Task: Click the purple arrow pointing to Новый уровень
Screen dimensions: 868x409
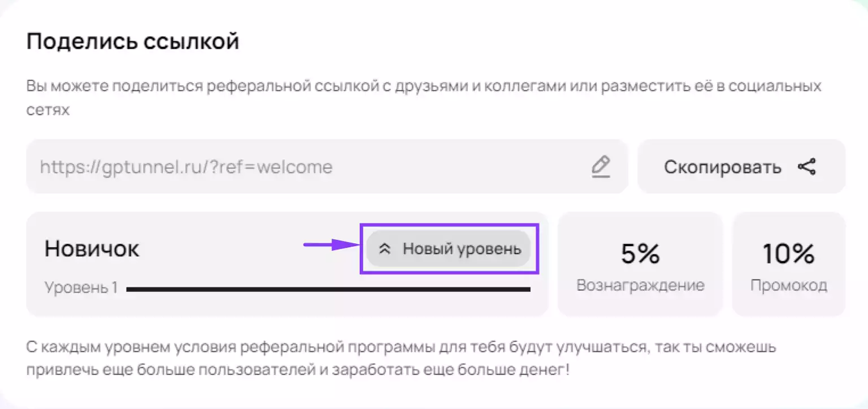Action: 331,244
